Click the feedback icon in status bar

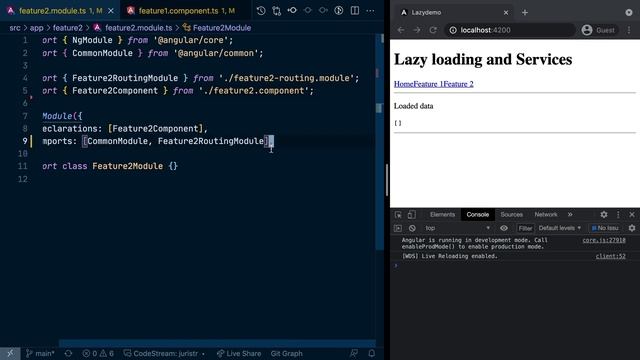tap(354, 353)
